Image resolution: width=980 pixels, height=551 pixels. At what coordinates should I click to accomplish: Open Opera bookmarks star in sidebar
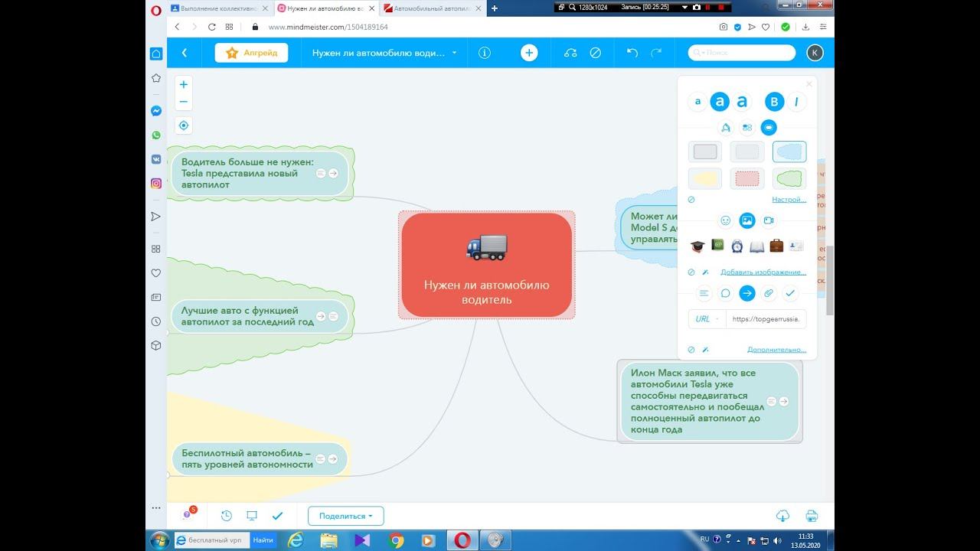pos(156,78)
